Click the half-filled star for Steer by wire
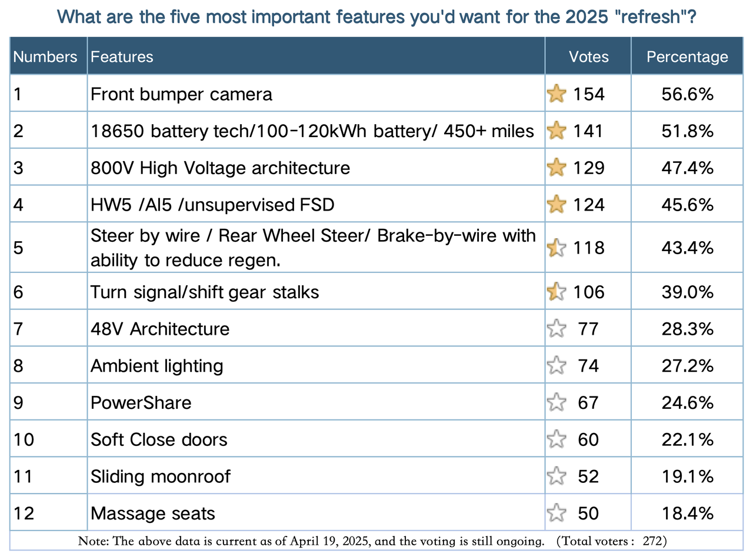The image size is (753, 560). tap(556, 248)
